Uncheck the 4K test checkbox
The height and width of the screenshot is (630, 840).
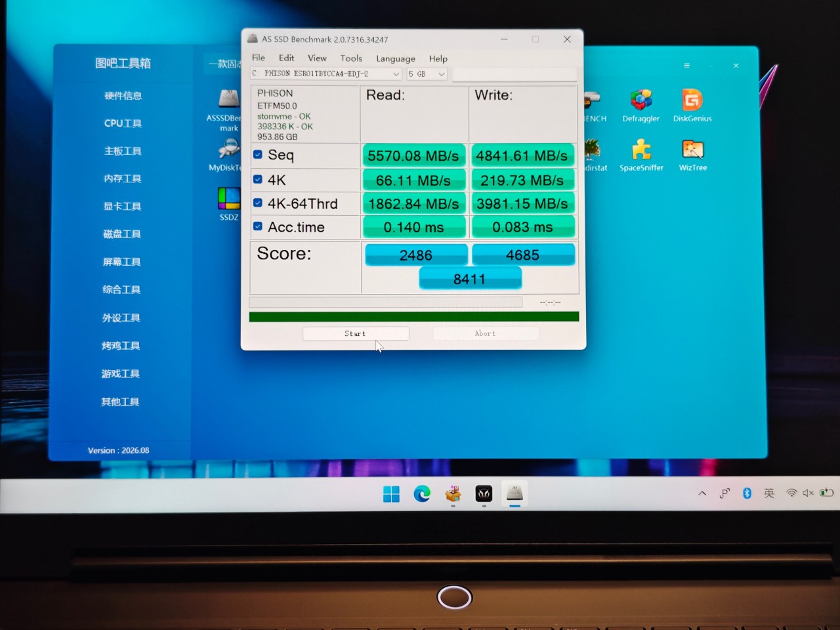[x=258, y=179]
